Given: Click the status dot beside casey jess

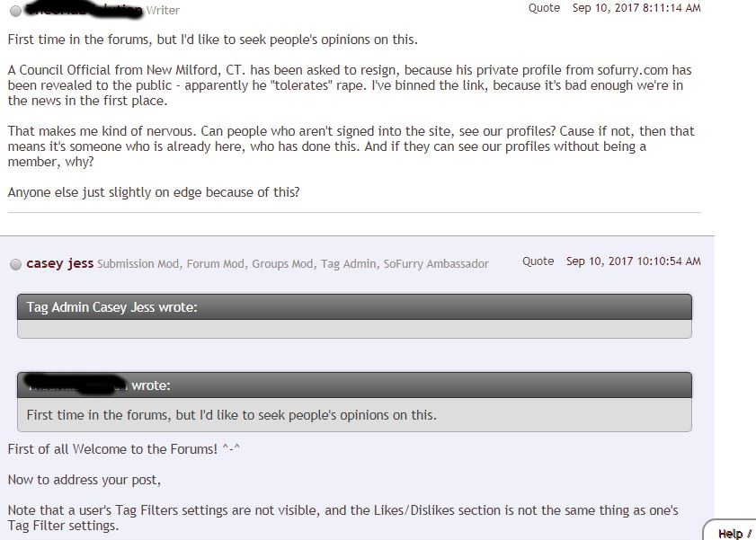Looking at the screenshot, I should pyautogui.click(x=15, y=264).
